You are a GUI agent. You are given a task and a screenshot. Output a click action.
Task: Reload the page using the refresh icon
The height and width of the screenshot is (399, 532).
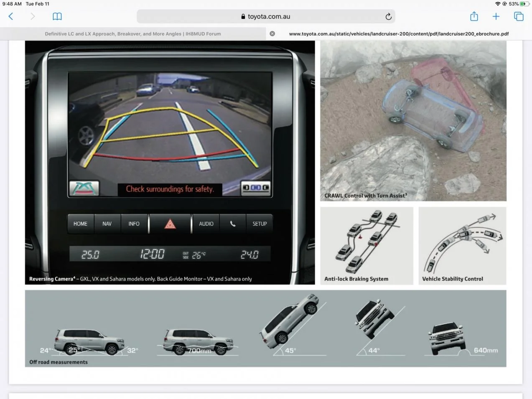[388, 16]
